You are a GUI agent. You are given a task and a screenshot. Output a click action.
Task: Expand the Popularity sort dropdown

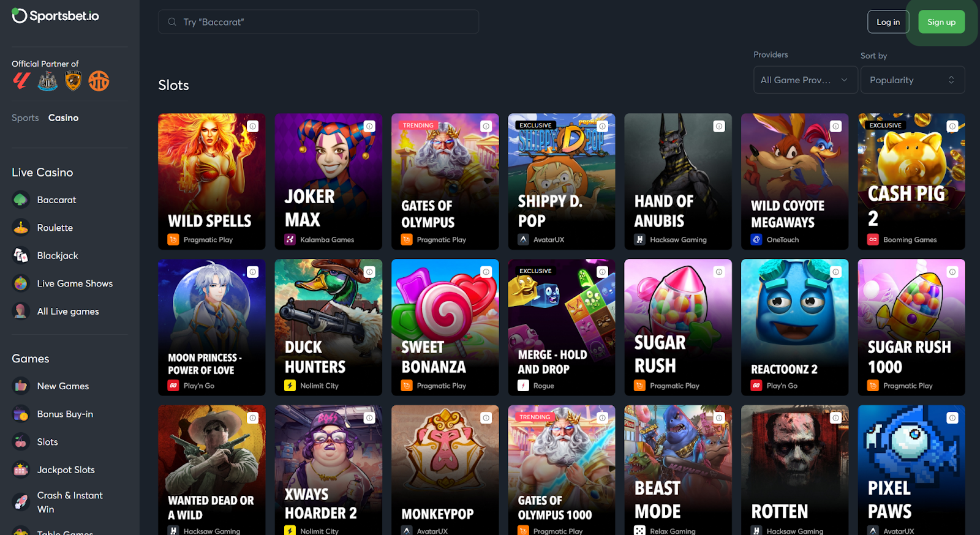[913, 80]
